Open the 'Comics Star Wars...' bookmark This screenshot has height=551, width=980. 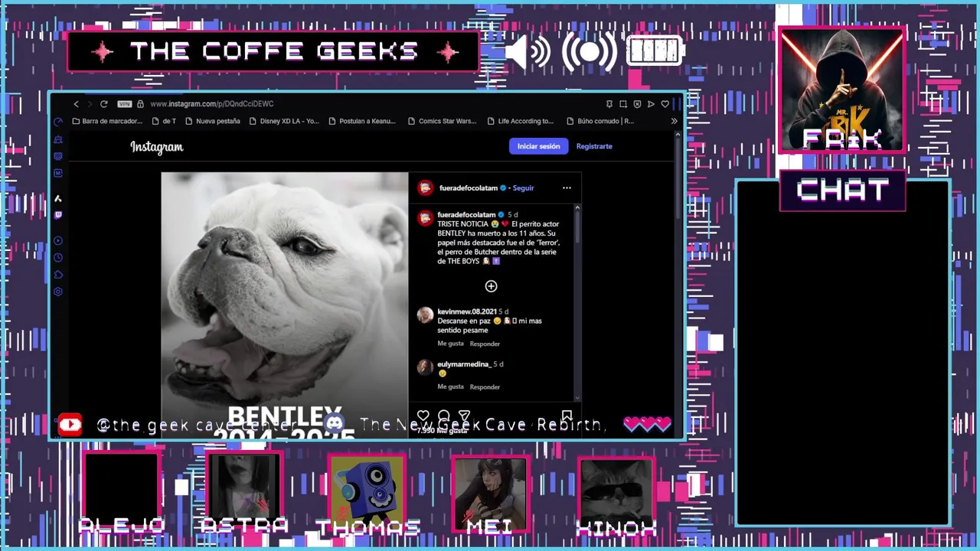tap(442, 121)
